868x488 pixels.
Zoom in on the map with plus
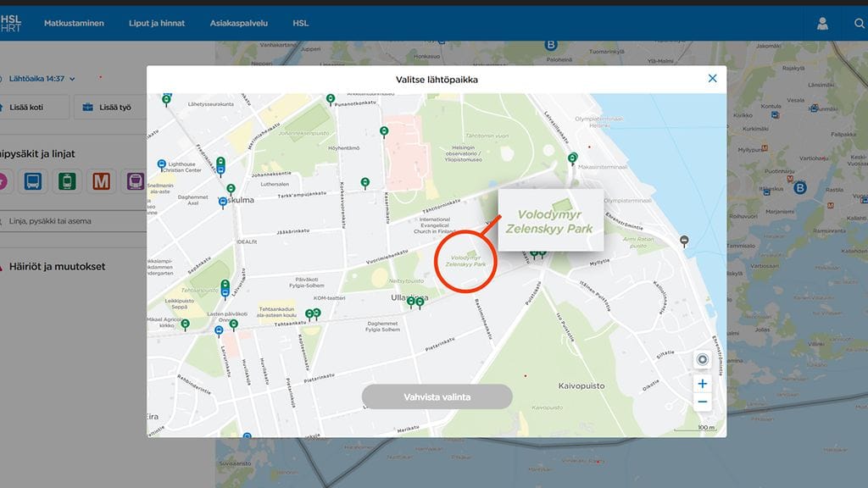[x=702, y=384]
